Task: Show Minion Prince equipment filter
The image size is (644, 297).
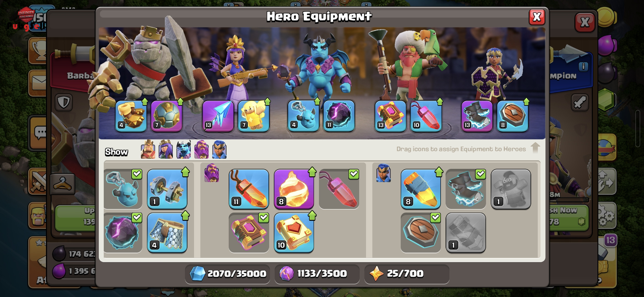Action: click(184, 149)
